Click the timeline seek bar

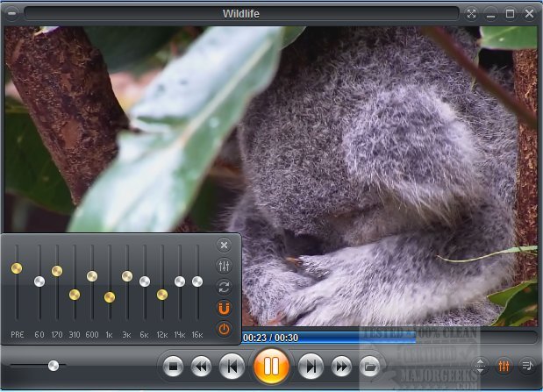(386, 337)
